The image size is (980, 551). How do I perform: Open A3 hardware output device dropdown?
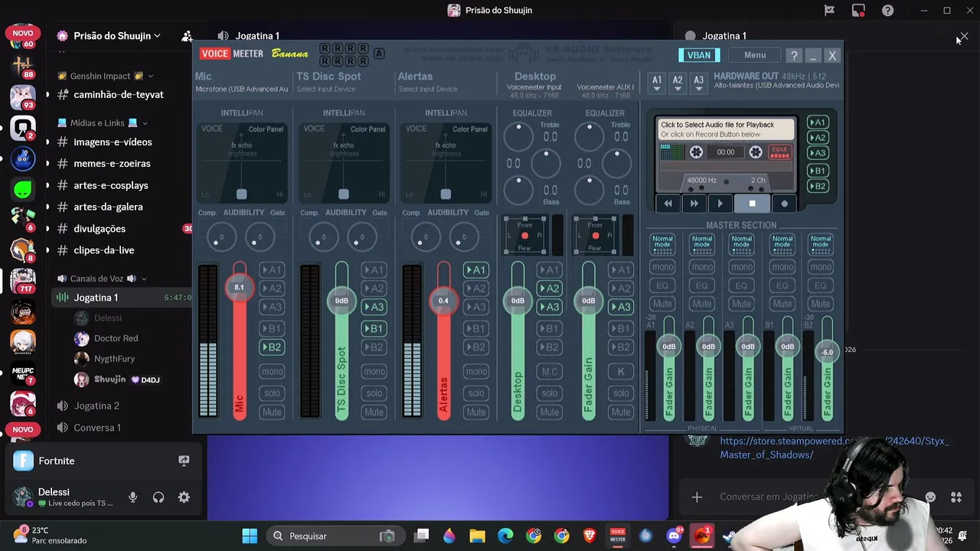(x=697, y=83)
